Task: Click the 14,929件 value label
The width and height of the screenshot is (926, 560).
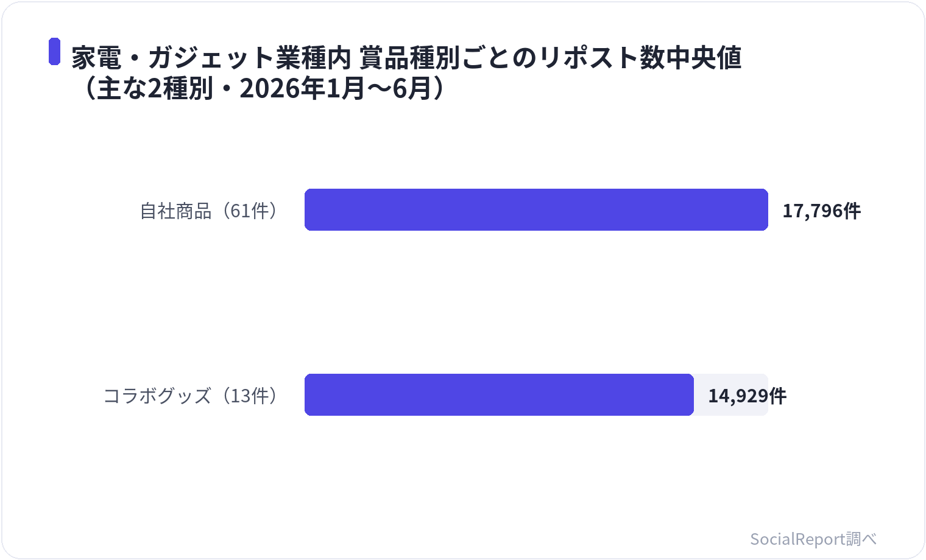Action: point(747,396)
